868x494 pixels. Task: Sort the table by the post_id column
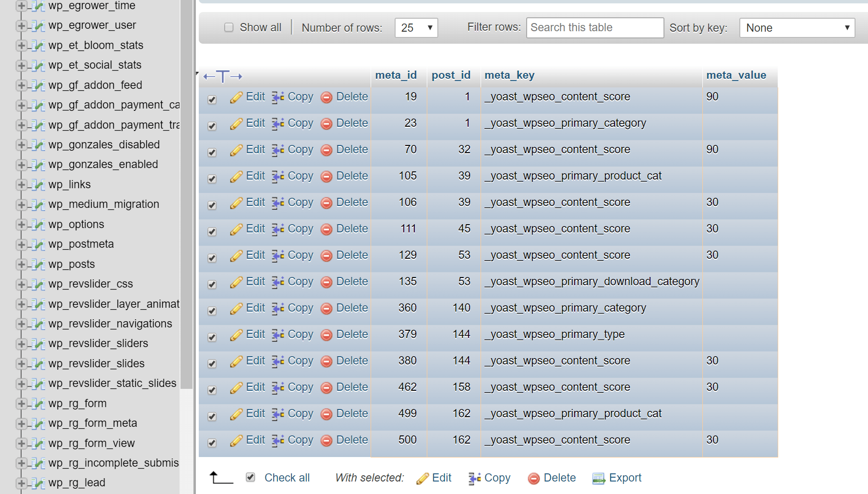[x=450, y=75]
